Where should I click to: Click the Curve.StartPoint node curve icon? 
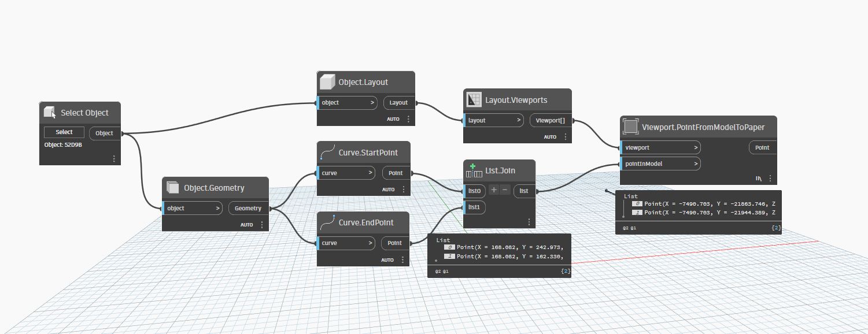click(328, 153)
